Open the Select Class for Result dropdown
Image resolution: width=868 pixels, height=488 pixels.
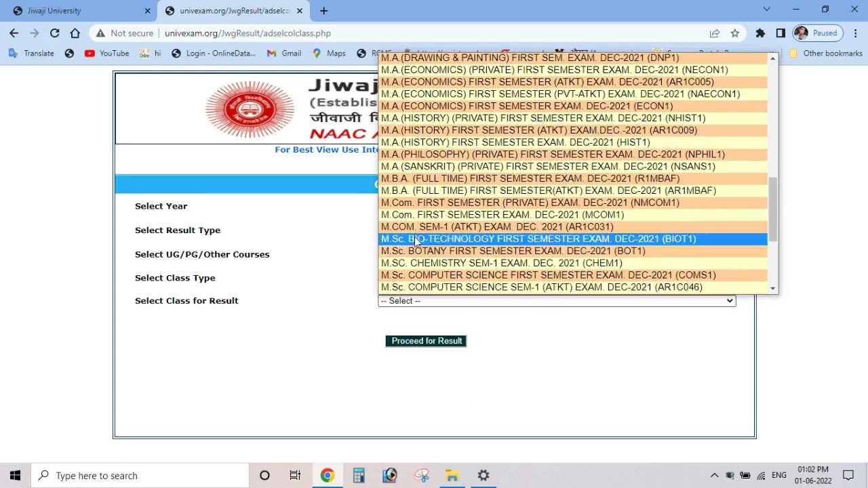tap(557, 301)
